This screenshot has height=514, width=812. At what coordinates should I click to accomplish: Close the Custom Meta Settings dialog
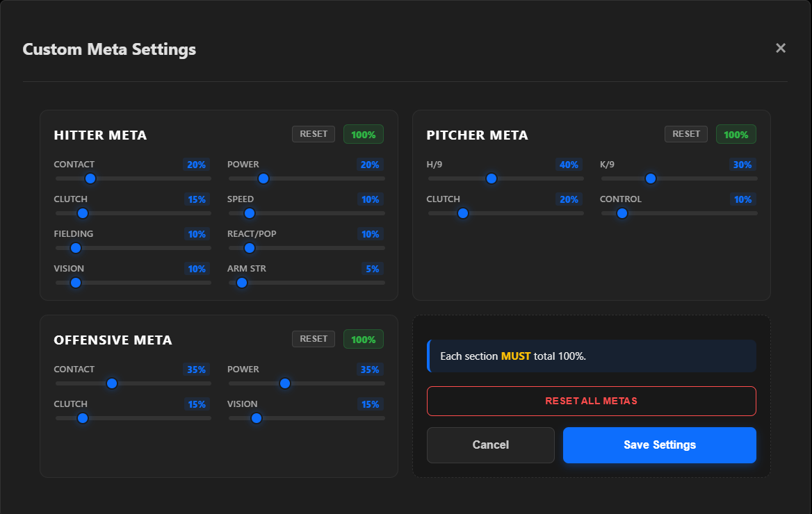point(781,48)
